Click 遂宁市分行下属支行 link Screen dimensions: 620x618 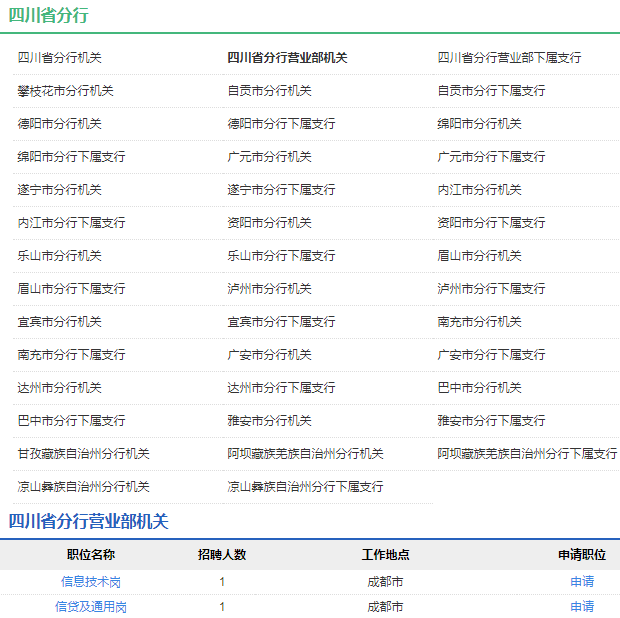tap(281, 190)
